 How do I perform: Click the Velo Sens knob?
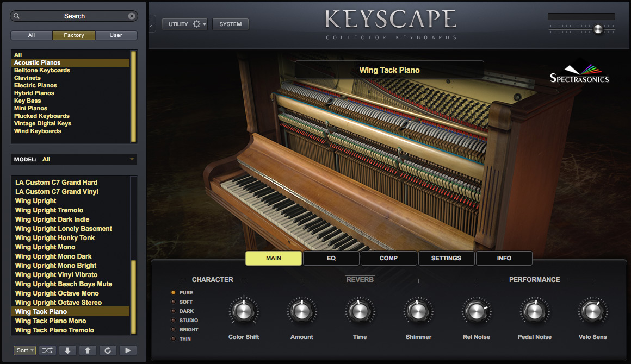pos(593,311)
